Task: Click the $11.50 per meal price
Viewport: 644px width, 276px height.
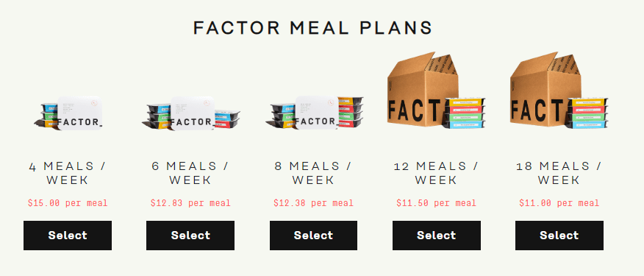Action: click(x=437, y=203)
